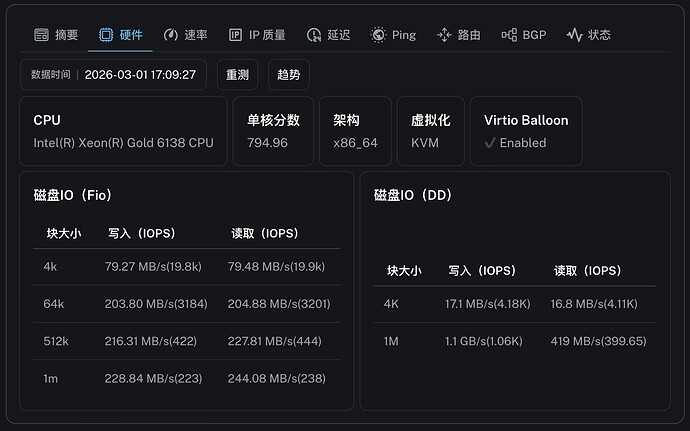690x431 pixels.
Task: Click the data time 2026-03-01 17:09:27 field
Action: (x=114, y=75)
